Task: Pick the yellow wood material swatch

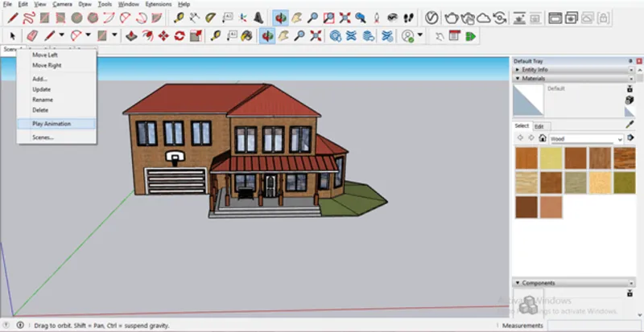Action: (551, 158)
